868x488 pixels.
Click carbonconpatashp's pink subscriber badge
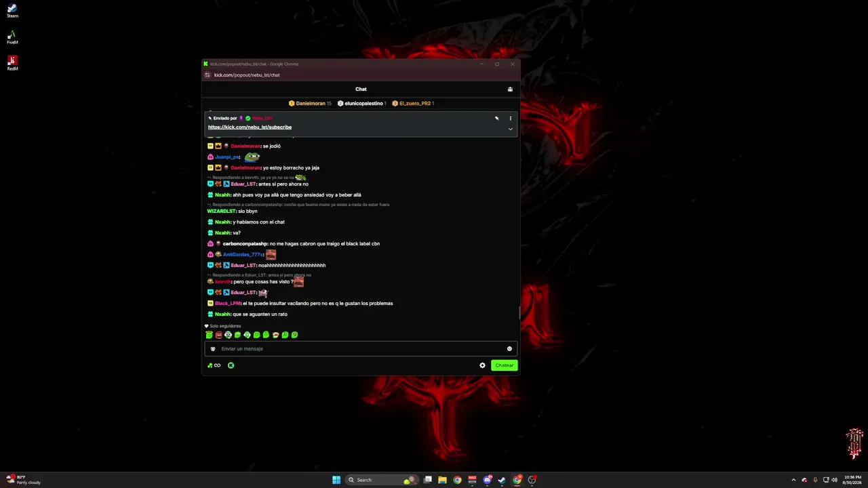coord(210,243)
